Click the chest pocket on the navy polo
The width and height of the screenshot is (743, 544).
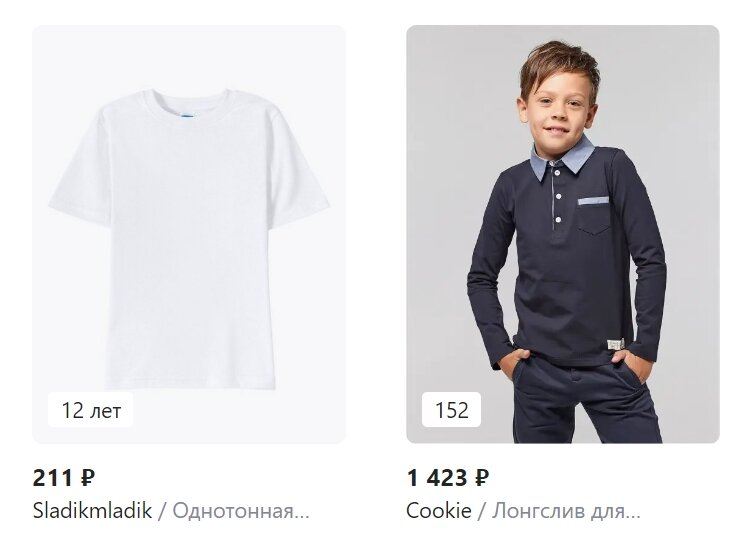[x=594, y=217]
